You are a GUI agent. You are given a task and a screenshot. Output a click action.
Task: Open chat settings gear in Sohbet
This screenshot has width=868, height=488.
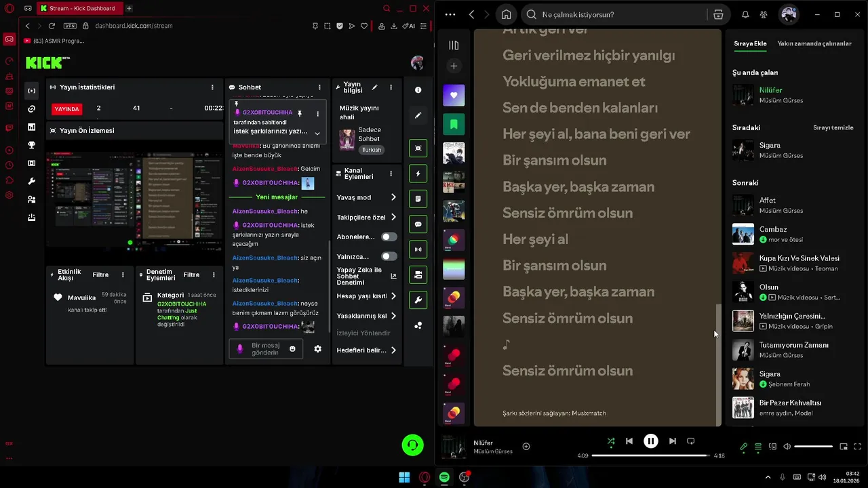[317, 348]
